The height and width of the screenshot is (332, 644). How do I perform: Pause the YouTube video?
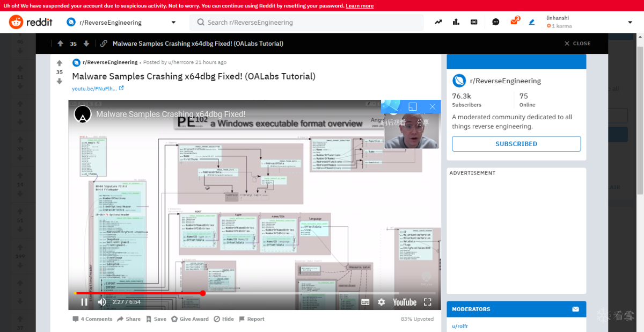84,302
